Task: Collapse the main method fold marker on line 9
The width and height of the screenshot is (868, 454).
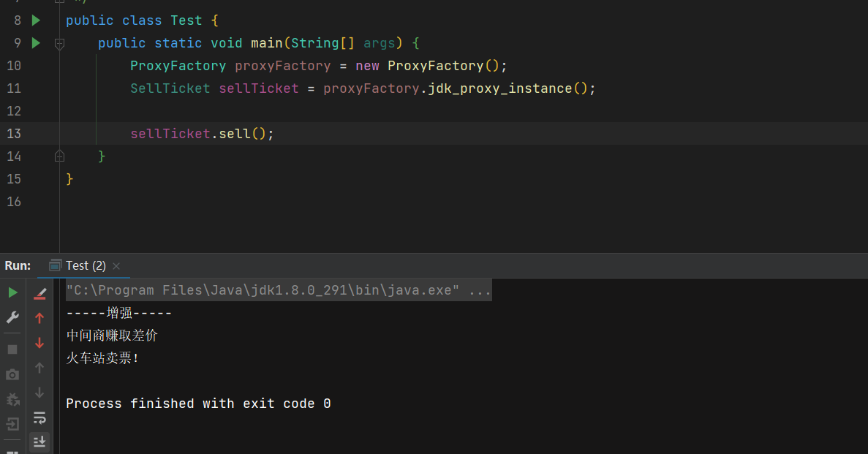Action: pyautogui.click(x=59, y=44)
